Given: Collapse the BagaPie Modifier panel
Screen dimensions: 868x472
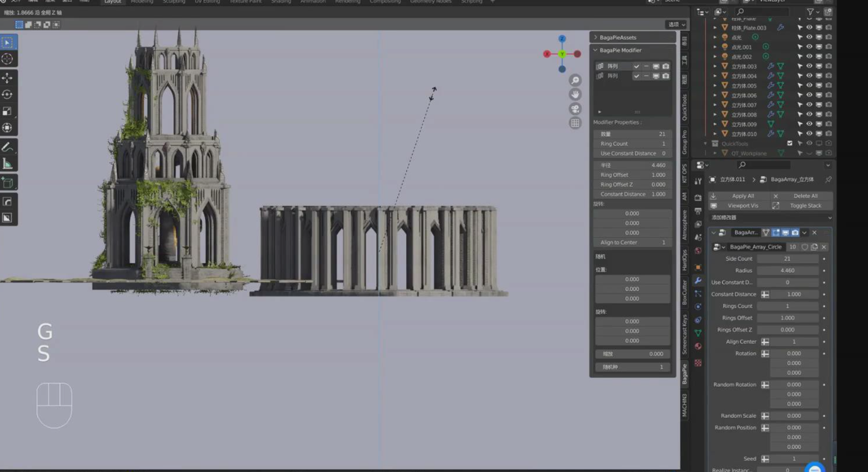Looking at the screenshot, I should 620,50.
